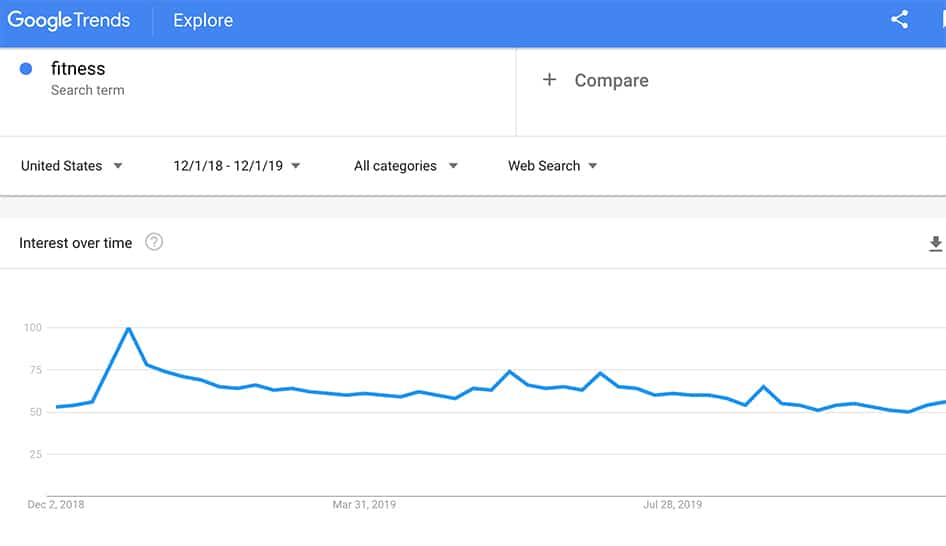Click the Interest over time heading
This screenshot has width=946, height=546.
76,243
